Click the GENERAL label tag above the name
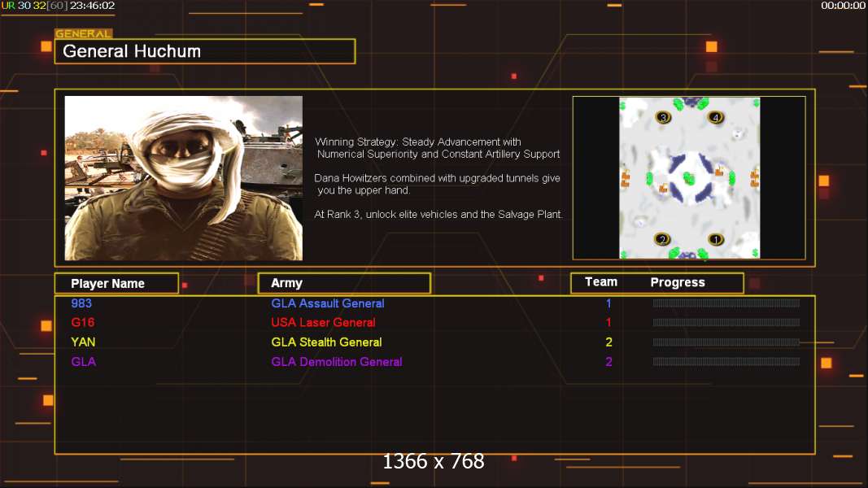The height and width of the screenshot is (488, 868). [84, 33]
